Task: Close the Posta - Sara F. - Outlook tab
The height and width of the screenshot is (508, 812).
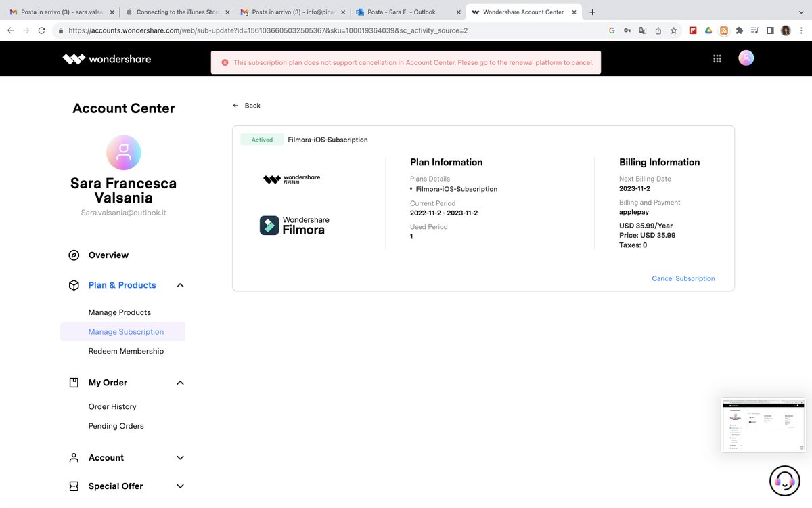Action: pos(459,12)
